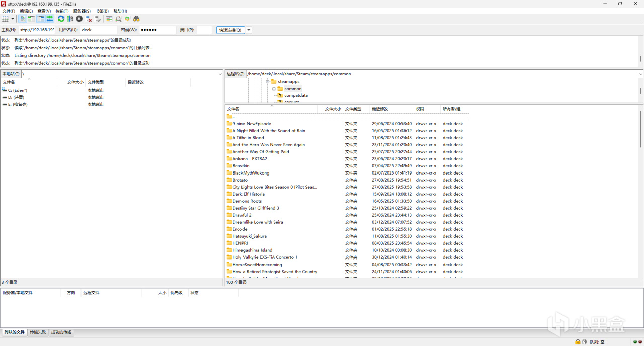Screen dimensions: 644x346
Task: Select the Drawful 2 folder row
Action: click(347, 215)
